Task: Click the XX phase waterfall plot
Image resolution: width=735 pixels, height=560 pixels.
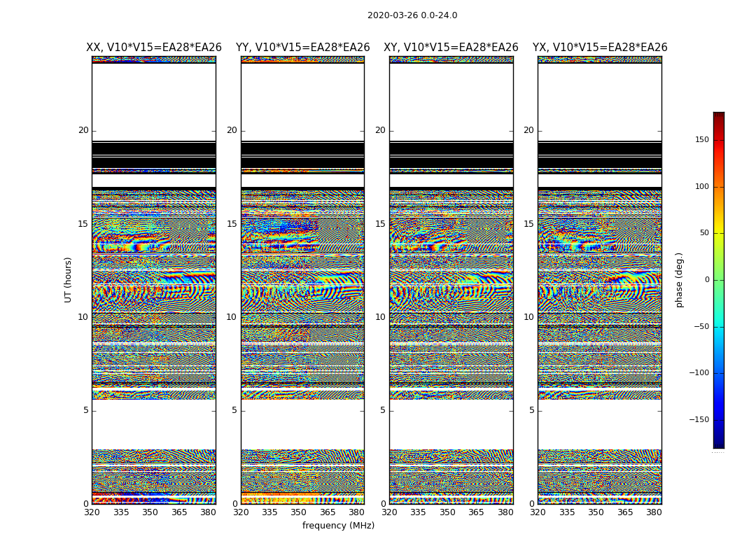Action: pos(154,280)
